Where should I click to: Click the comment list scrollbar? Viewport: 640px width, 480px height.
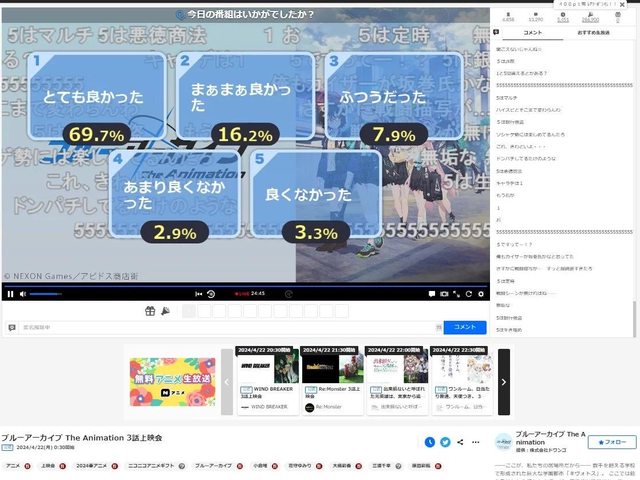click(634, 319)
